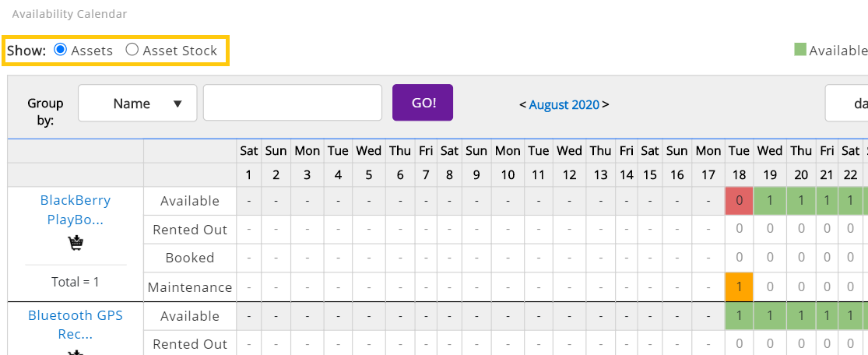Click the previous month arrow before August 2020
The height and width of the screenshot is (355, 868).
(522, 104)
